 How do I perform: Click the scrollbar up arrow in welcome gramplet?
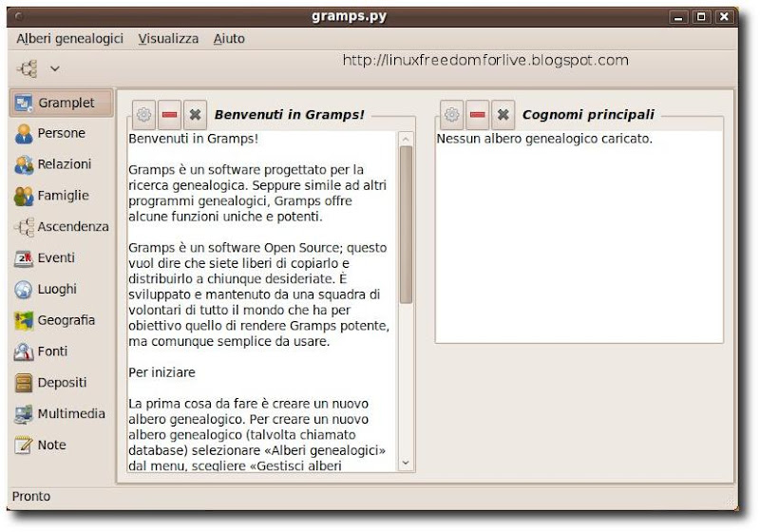[x=407, y=139]
